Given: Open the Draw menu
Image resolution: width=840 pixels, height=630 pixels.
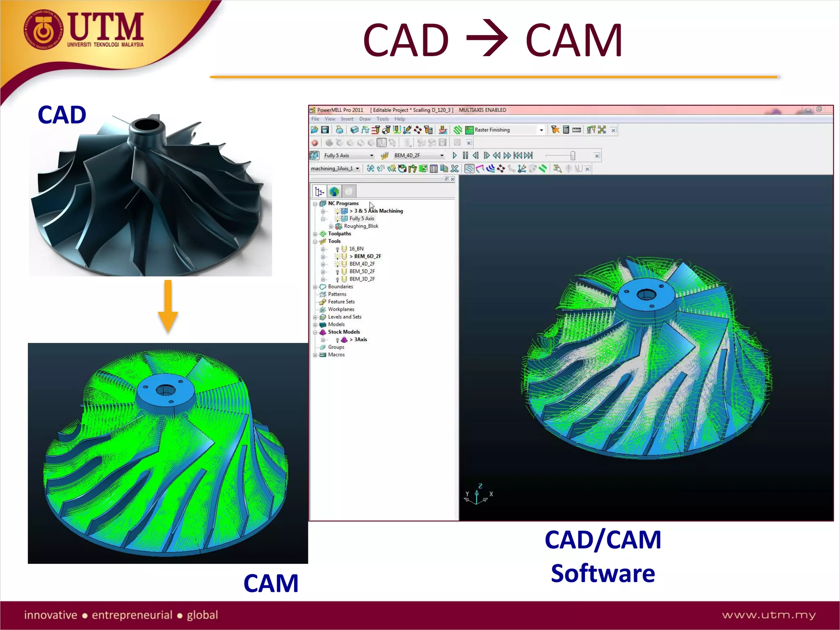Looking at the screenshot, I should tap(365, 119).
